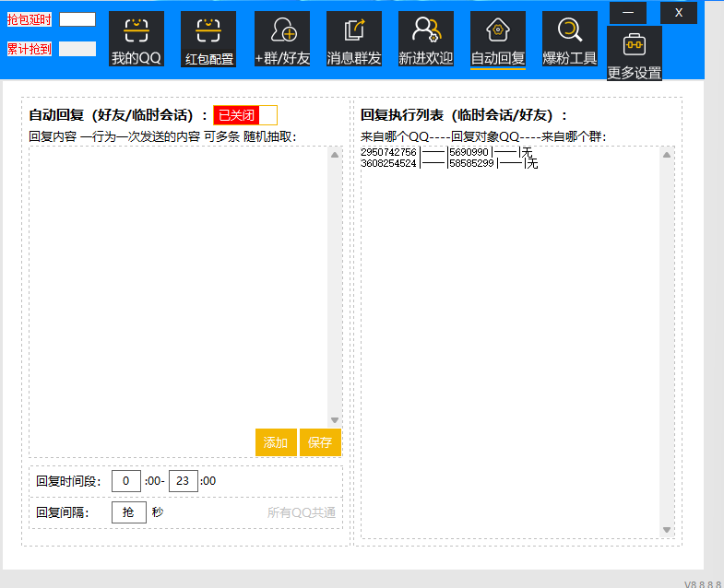The height and width of the screenshot is (588, 724).
Task: Select the 自动回复 auto reply icon
Action: [x=497, y=40]
